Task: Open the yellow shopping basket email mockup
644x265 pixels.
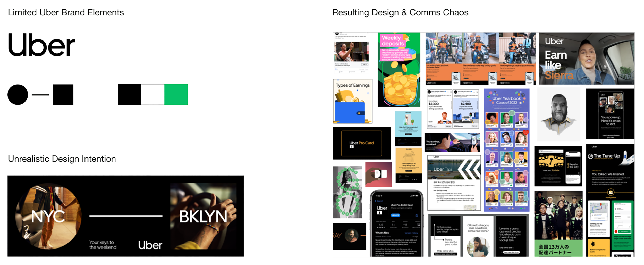Action: [409, 165]
